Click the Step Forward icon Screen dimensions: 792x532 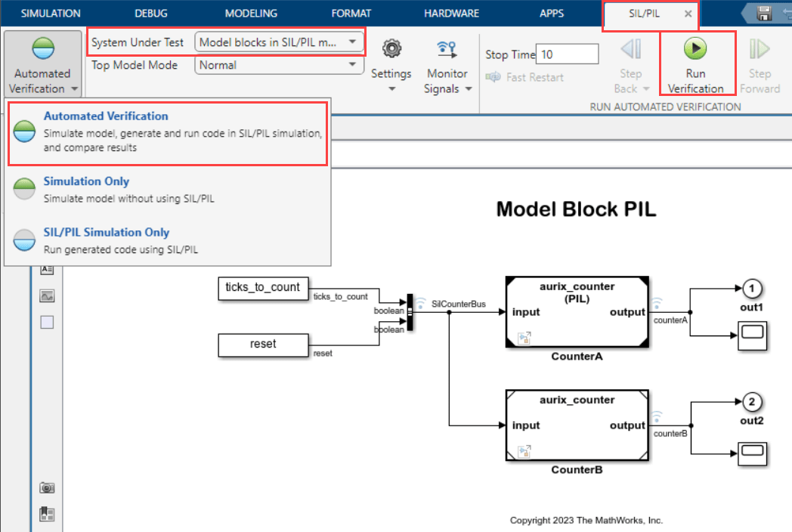(x=759, y=50)
